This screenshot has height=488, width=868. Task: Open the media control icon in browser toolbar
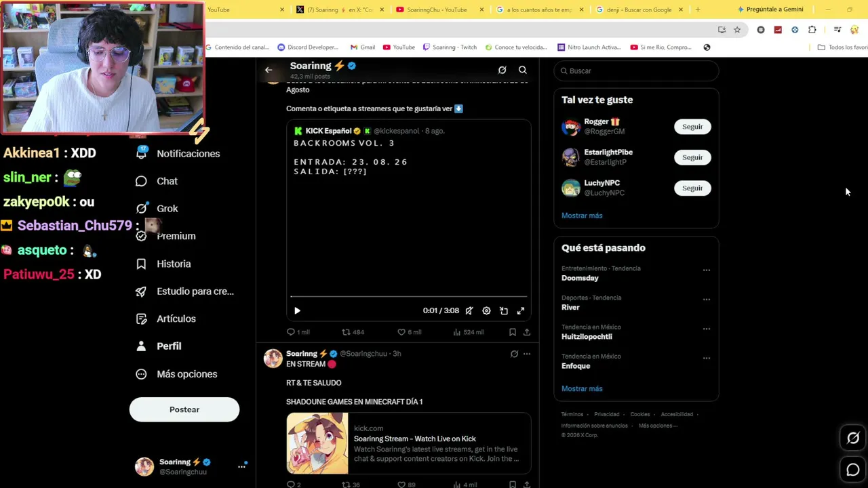[837, 30]
